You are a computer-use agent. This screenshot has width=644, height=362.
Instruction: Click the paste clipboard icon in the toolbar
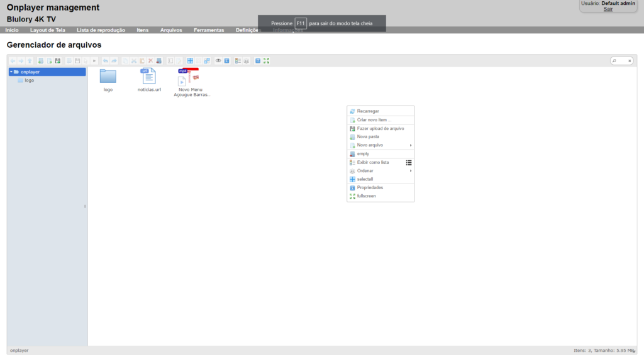[x=142, y=61]
